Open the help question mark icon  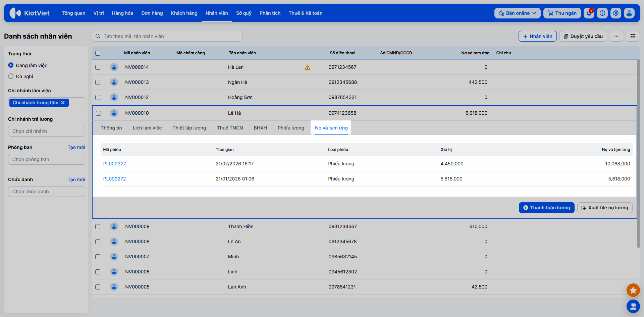(602, 13)
